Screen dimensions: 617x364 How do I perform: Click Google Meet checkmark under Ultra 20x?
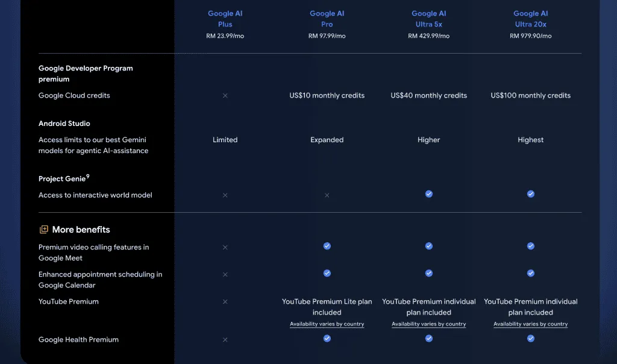[531, 246]
